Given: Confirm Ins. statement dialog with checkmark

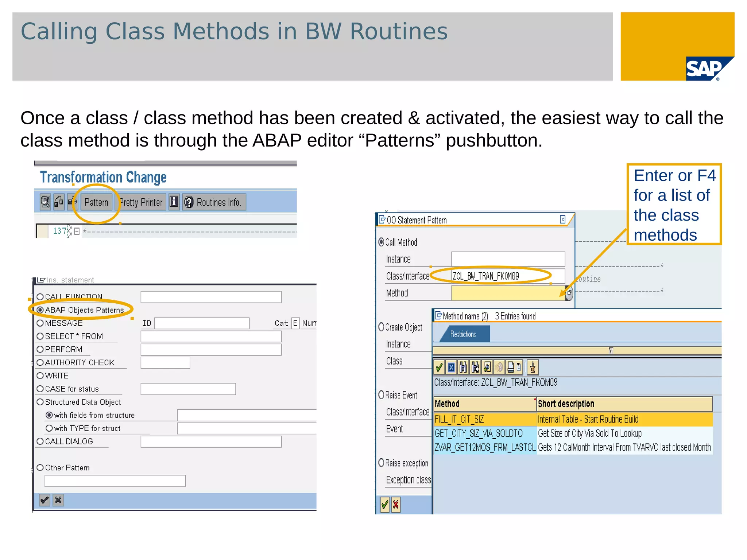Looking at the screenshot, I should [44, 500].
